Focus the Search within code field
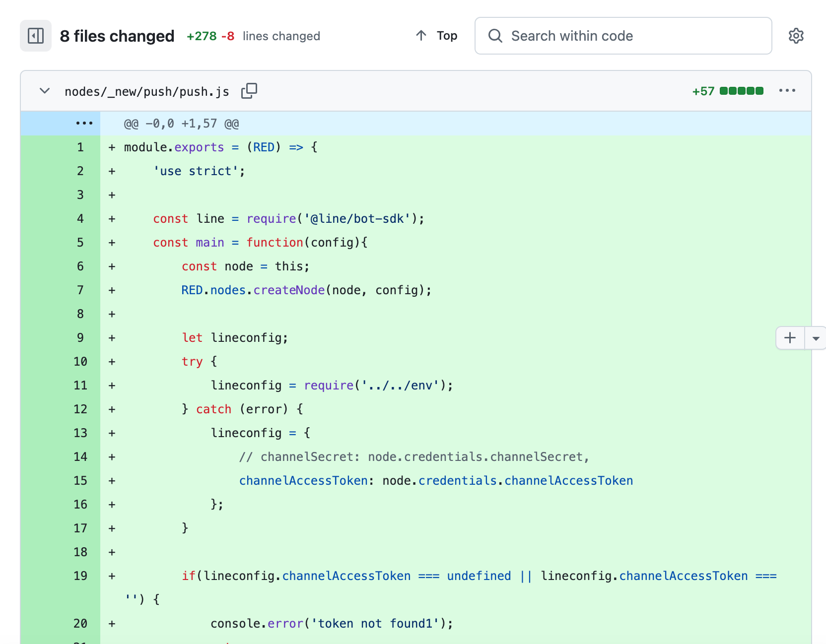826x644 pixels. coord(623,36)
